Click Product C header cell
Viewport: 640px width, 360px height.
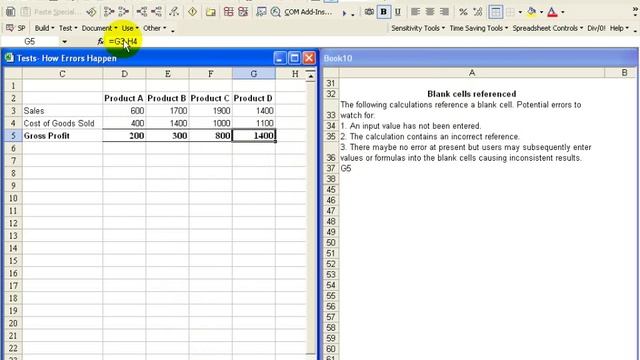tap(210, 98)
